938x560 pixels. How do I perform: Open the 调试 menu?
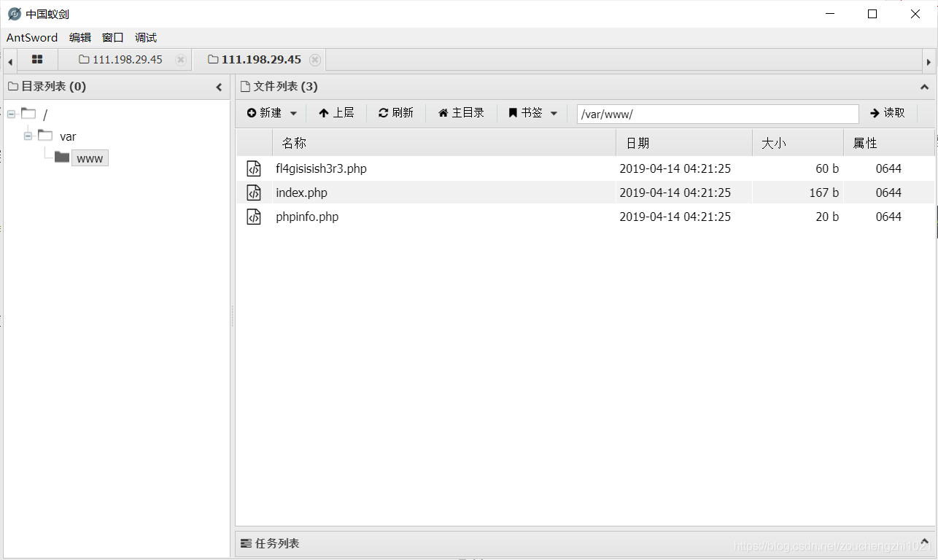tap(146, 38)
